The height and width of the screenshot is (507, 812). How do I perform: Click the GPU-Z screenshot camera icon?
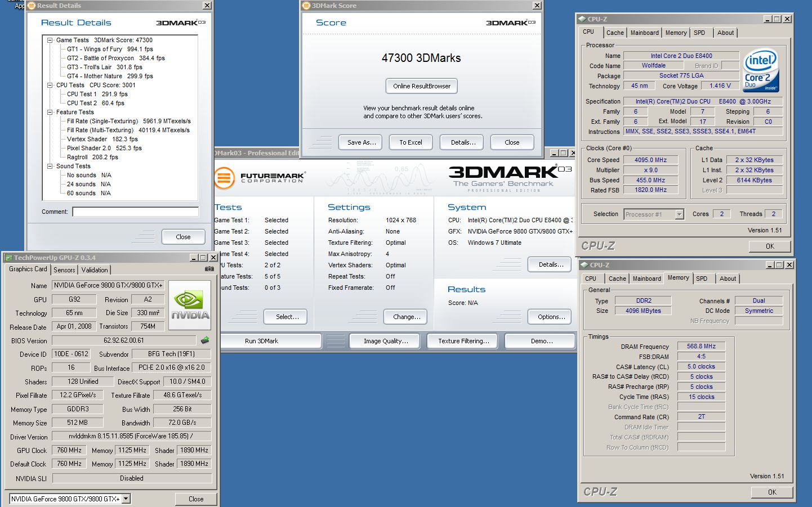(x=209, y=269)
